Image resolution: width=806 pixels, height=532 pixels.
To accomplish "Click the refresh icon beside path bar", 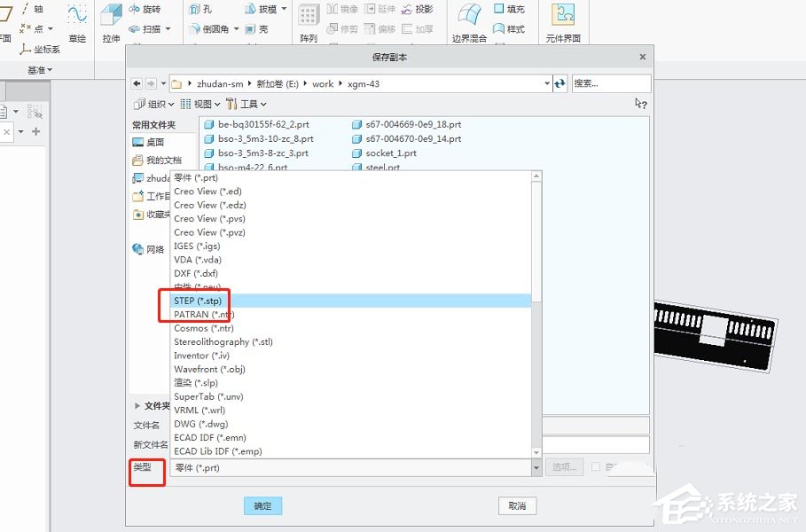I will 560,83.
